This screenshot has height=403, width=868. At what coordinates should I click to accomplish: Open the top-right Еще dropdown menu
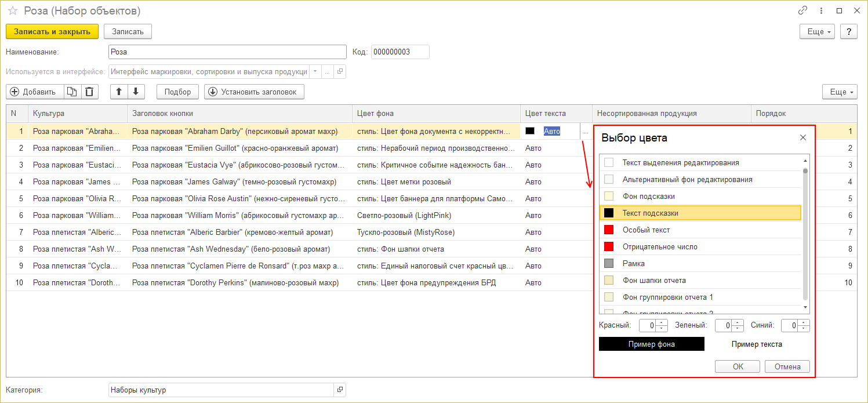pos(816,31)
